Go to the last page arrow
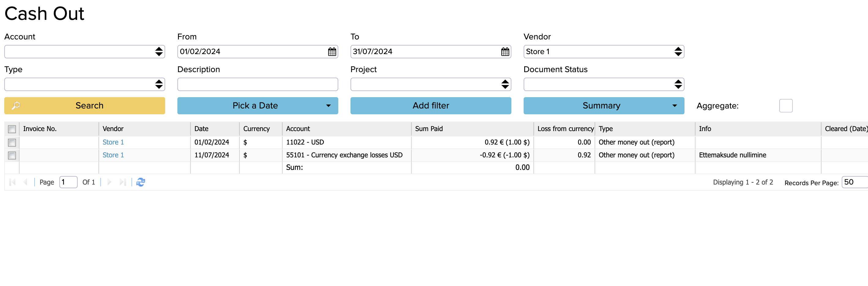 [123, 182]
